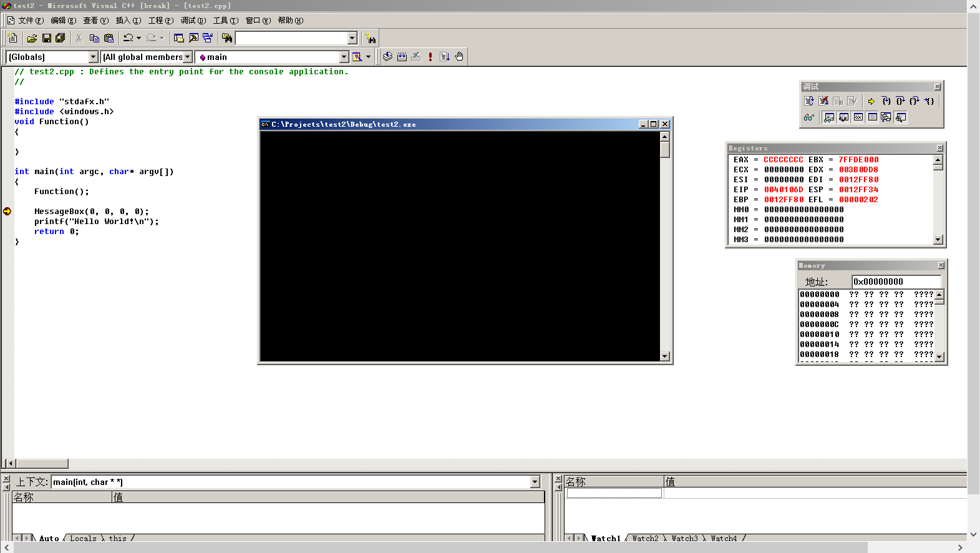
Task: Expand the context main(int, char**) dropdown
Action: [535, 482]
